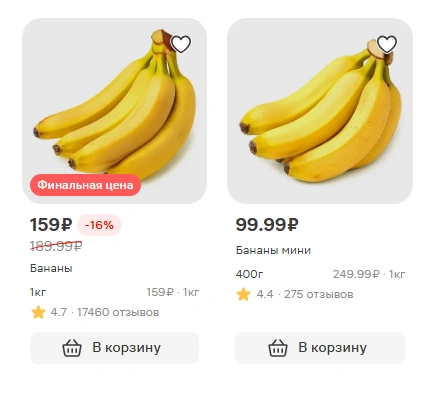Open the Бананы product title link
This screenshot has width=426, height=403.
pos(51,268)
